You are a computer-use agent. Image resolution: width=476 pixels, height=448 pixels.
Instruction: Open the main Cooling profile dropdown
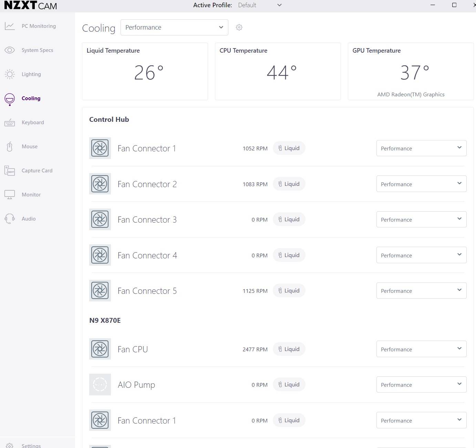tap(174, 28)
